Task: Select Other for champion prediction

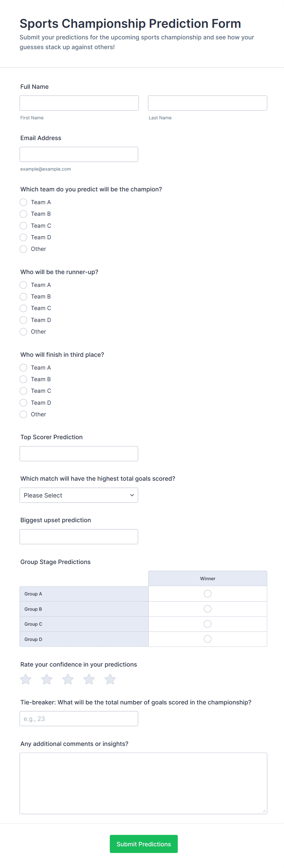Action: [x=23, y=249]
